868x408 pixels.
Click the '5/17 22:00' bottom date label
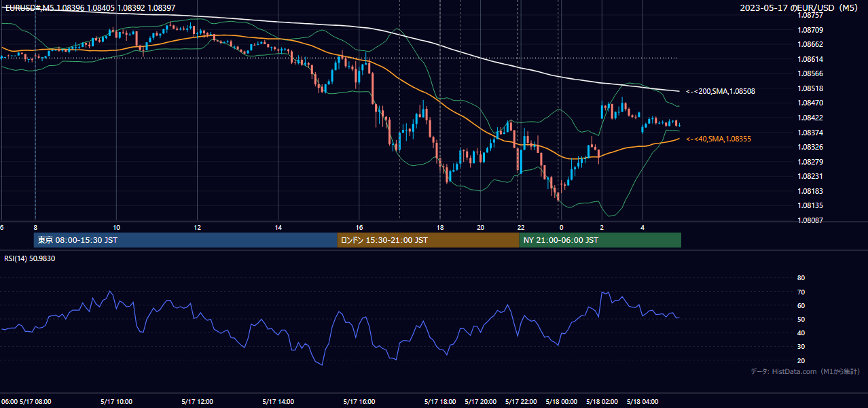tap(521, 402)
